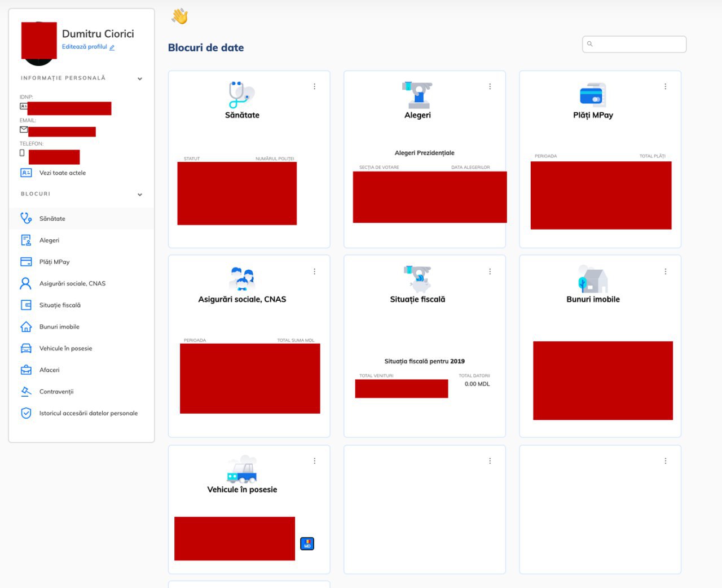The image size is (722, 588).
Task: Select Plăți MPay sidebar item
Action: point(81,262)
